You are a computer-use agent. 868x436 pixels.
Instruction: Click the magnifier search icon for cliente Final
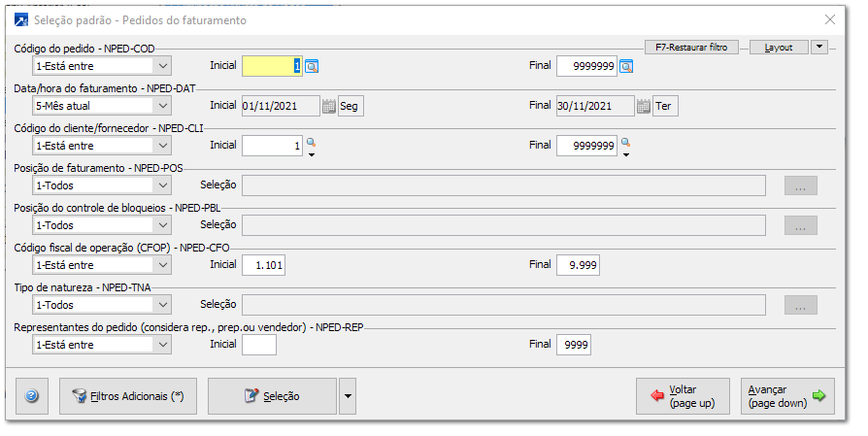[x=626, y=144]
